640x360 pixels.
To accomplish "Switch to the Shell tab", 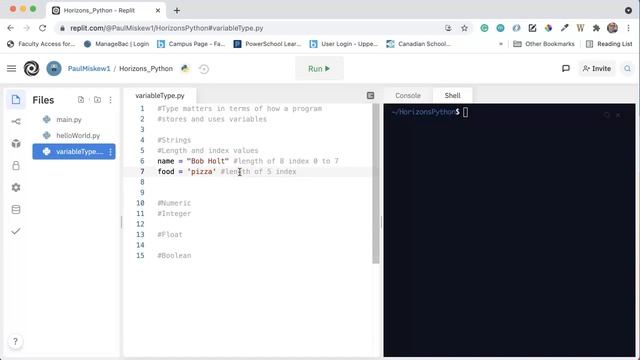I will (452, 96).
